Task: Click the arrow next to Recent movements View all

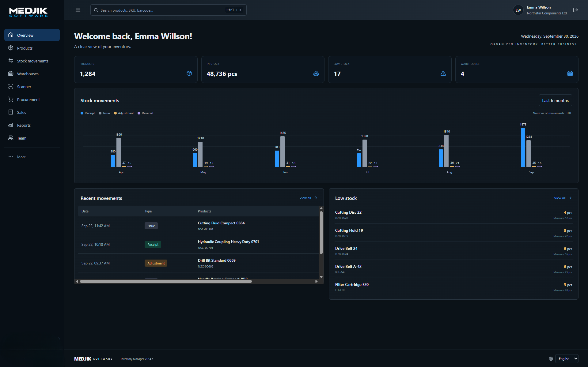Action: pyautogui.click(x=315, y=198)
